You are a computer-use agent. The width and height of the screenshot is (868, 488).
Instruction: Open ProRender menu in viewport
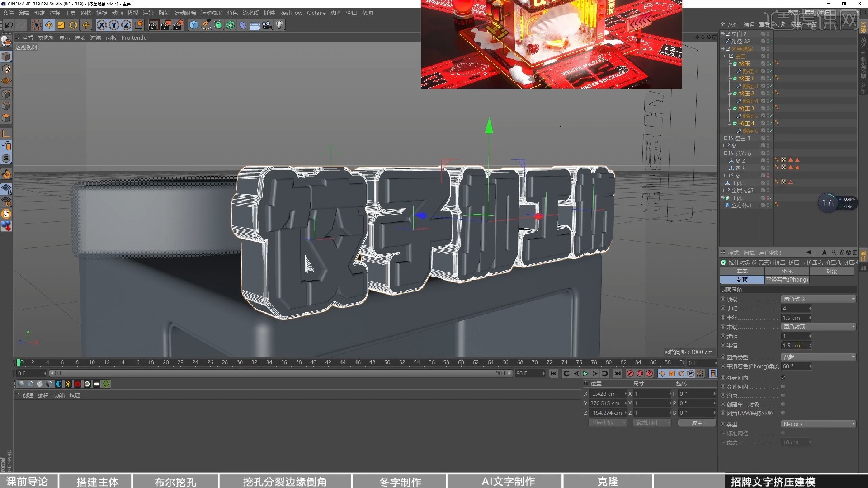coord(135,38)
